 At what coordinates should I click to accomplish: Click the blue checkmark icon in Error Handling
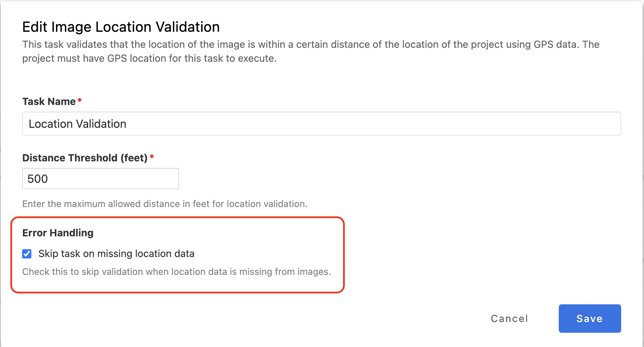[27, 254]
